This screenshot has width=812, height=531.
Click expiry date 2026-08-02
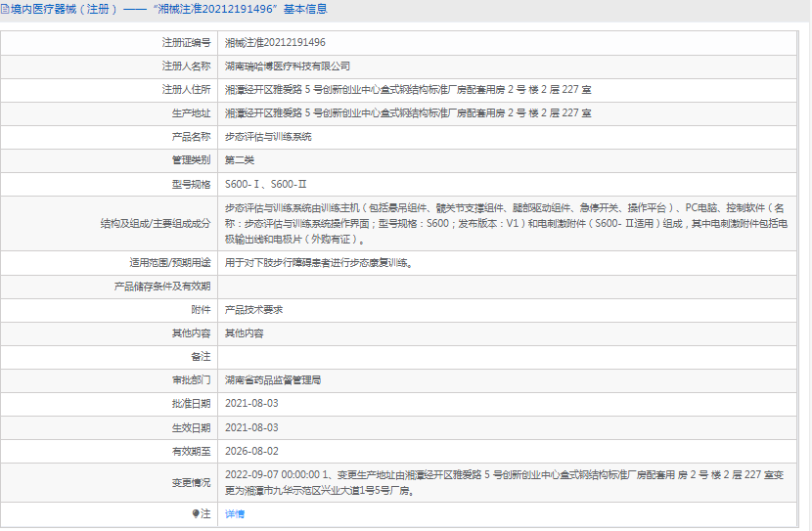[x=251, y=451]
